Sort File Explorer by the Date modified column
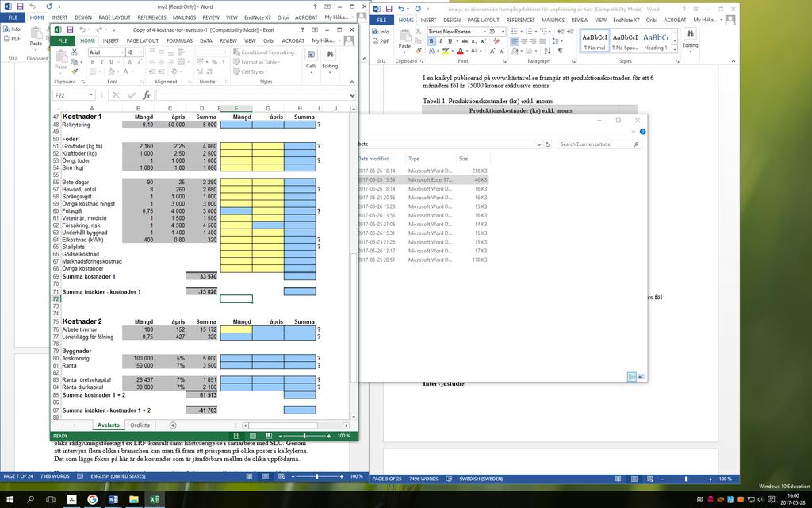This screenshot has height=508, width=812. pyautogui.click(x=374, y=159)
